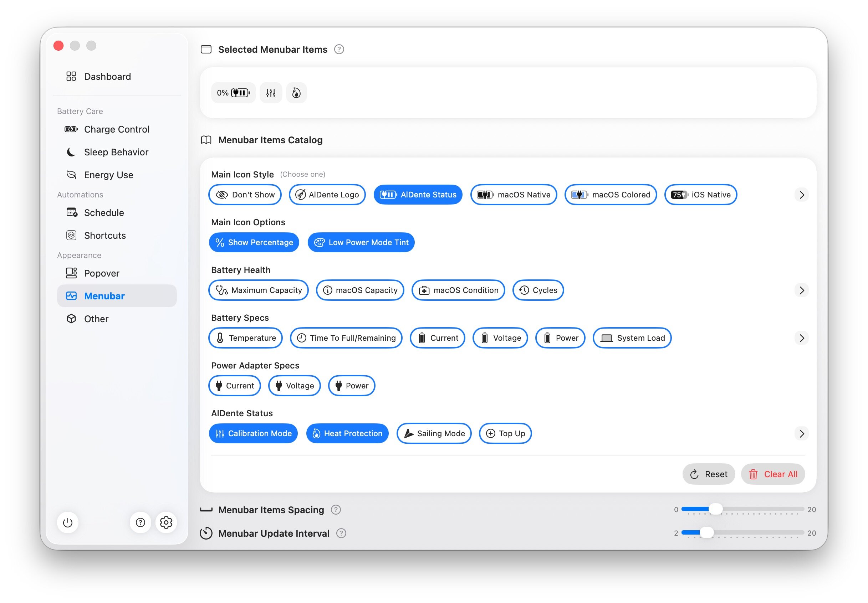The image size is (868, 603).
Task: Open Schedule automations
Action: [117, 213]
